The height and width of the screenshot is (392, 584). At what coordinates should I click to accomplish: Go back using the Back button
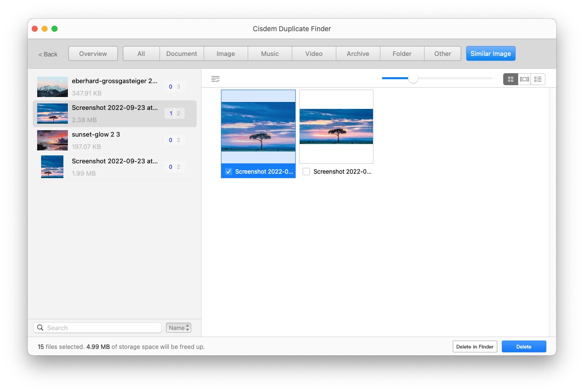pyautogui.click(x=48, y=53)
